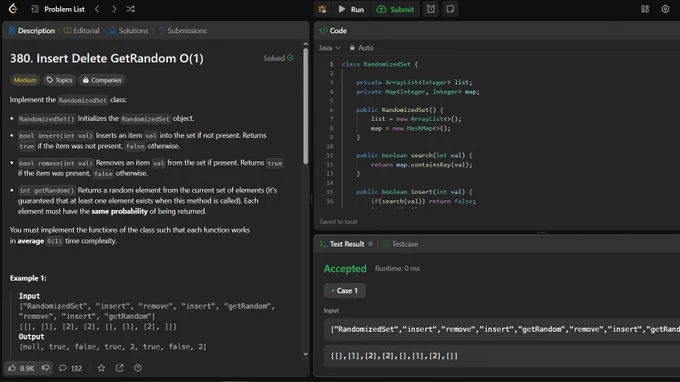Submit the solution
The height and width of the screenshot is (382, 680).
tap(396, 9)
